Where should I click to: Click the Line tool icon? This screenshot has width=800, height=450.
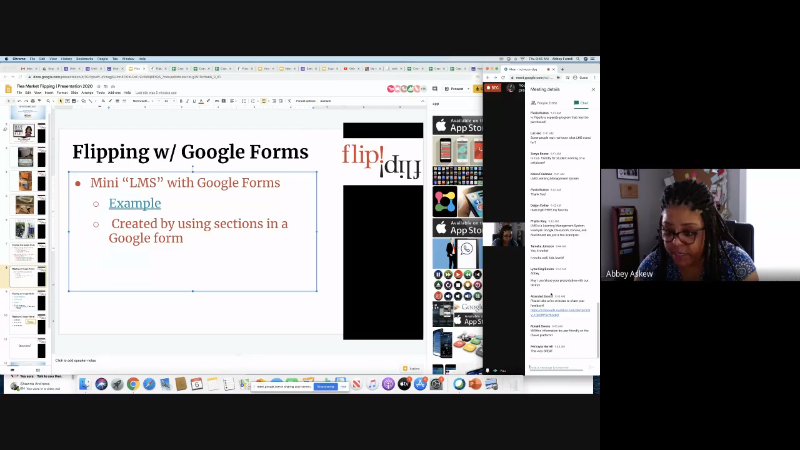click(x=90, y=101)
